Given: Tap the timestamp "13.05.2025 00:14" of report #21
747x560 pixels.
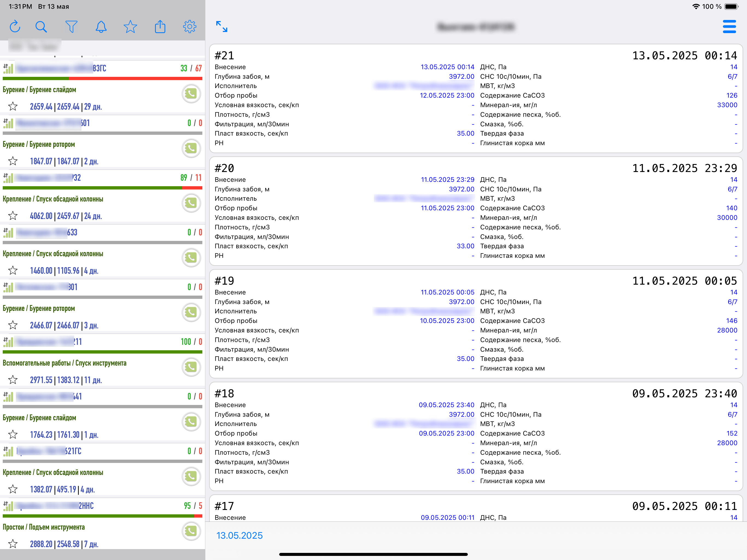Looking at the screenshot, I should (685, 56).
